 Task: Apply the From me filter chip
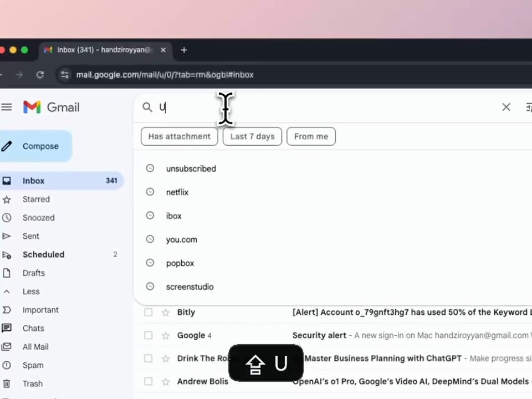point(311,136)
